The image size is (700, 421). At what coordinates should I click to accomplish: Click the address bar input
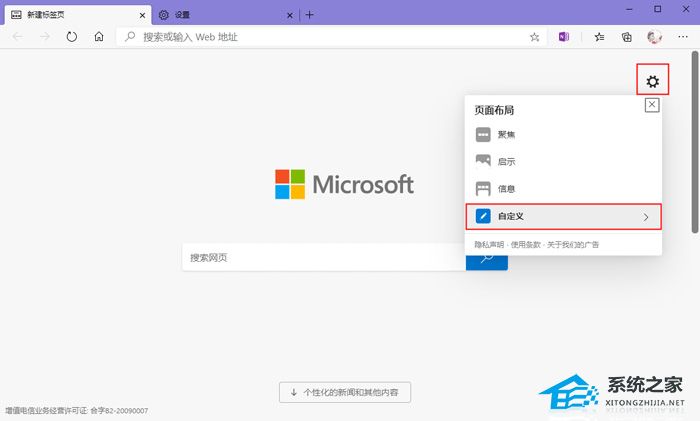(333, 37)
